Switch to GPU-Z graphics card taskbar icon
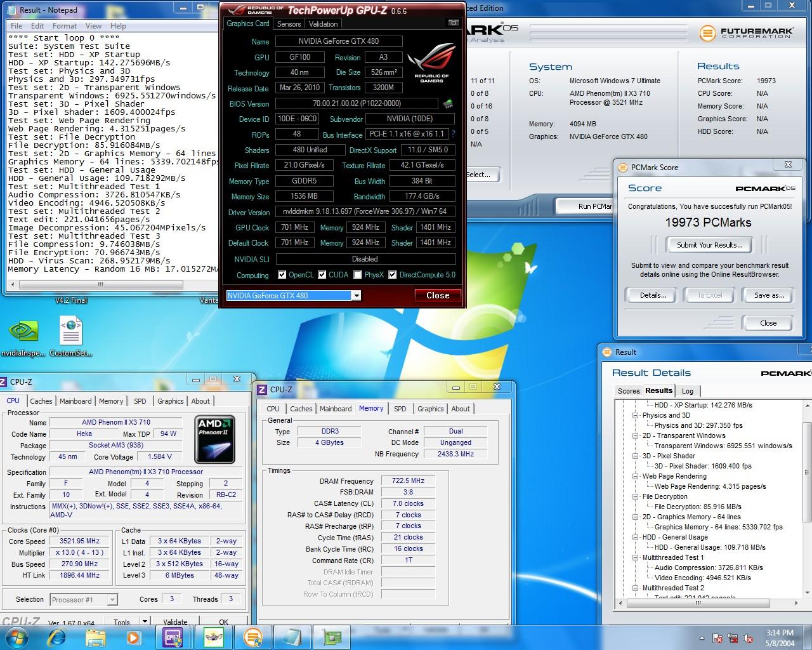812x650 pixels. click(332, 637)
